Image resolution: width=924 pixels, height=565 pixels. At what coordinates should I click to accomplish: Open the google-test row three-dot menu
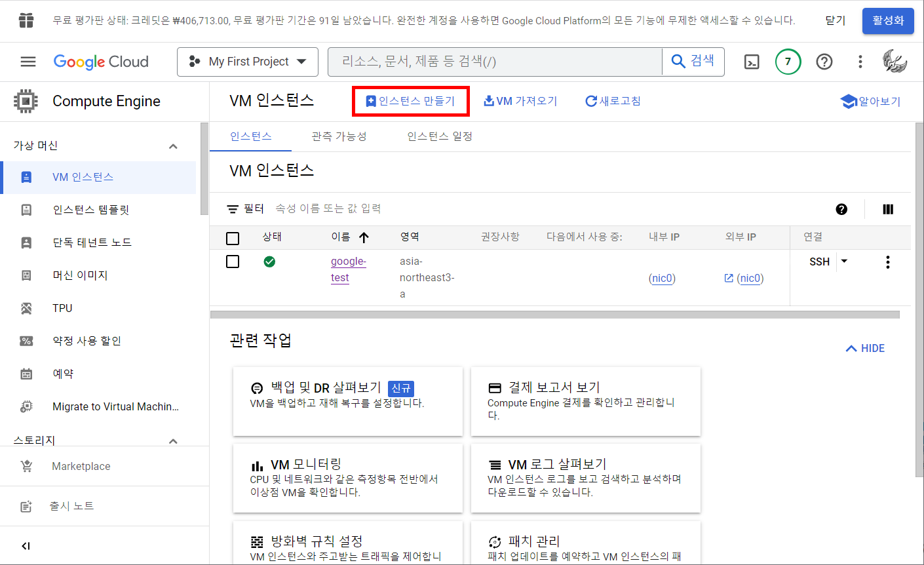(x=888, y=262)
